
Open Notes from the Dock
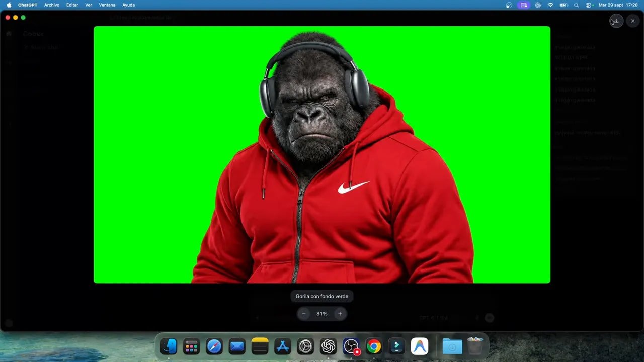pos(260,346)
